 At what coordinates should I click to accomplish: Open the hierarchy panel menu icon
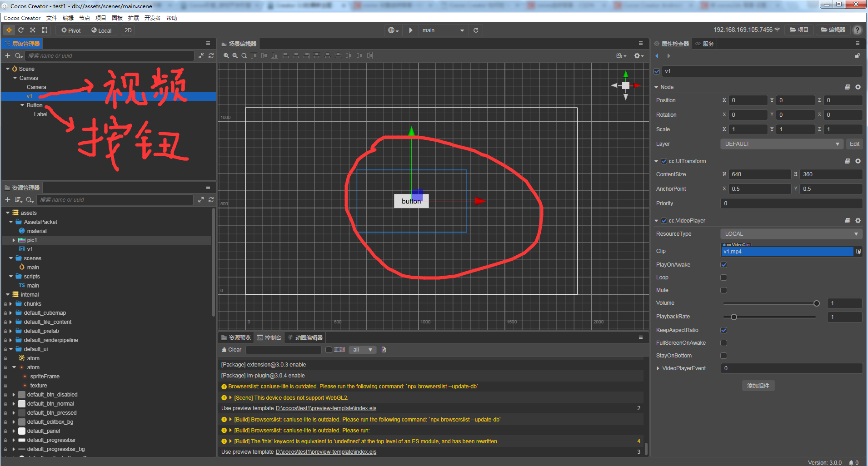(208, 43)
